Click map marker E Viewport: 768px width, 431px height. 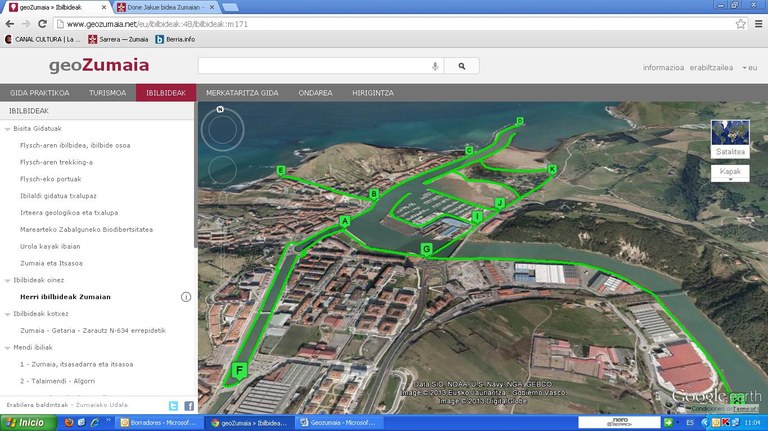[x=281, y=170]
